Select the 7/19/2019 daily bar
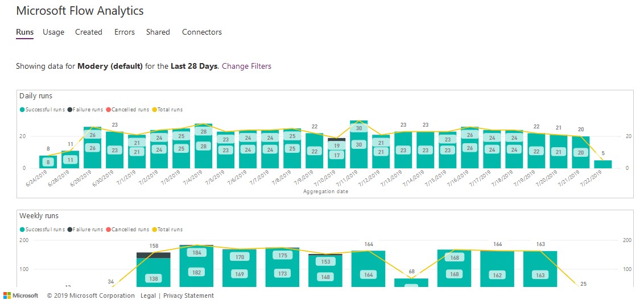This screenshot has height=304, width=644. pos(536,151)
